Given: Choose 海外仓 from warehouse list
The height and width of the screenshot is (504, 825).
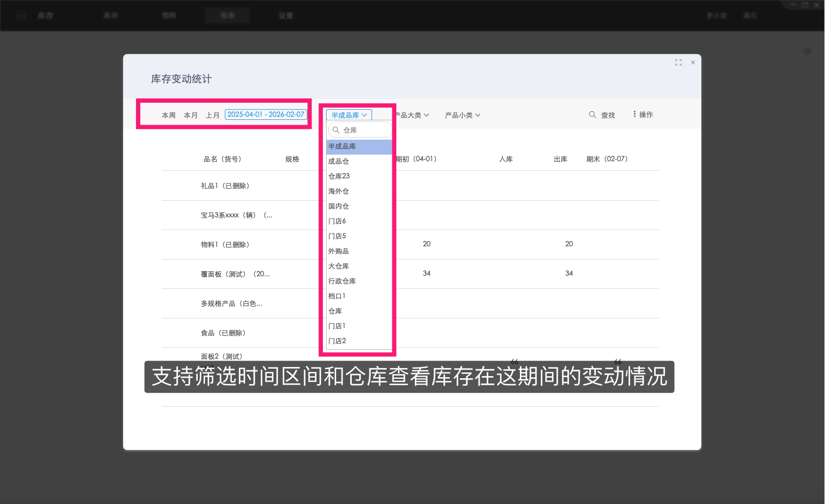Looking at the screenshot, I should click(x=338, y=191).
